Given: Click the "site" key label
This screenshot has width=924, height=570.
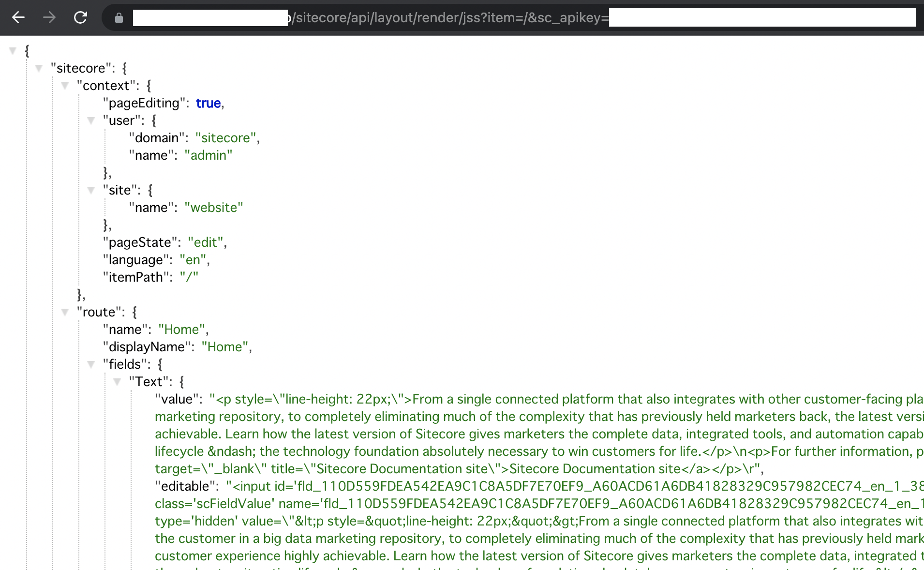Looking at the screenshot, I should [119, 190].
